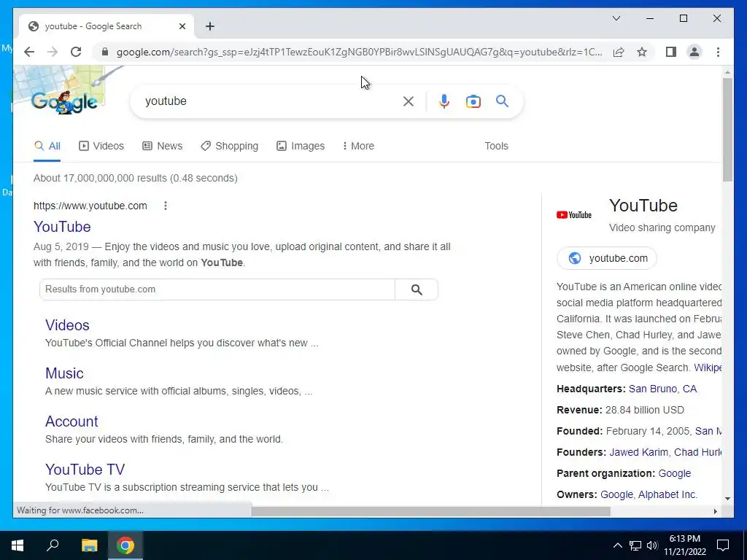Open the tab search chevron in the title bar
Image resolution: width=747 pixels, height=560 pixels.
point(616,18)
